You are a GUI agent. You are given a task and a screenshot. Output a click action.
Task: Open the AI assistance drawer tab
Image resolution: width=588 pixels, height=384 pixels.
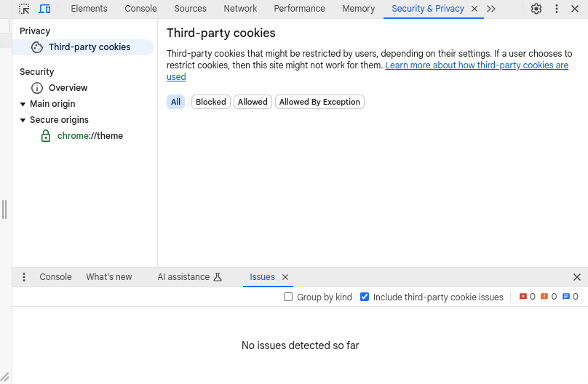click(190, 277)
